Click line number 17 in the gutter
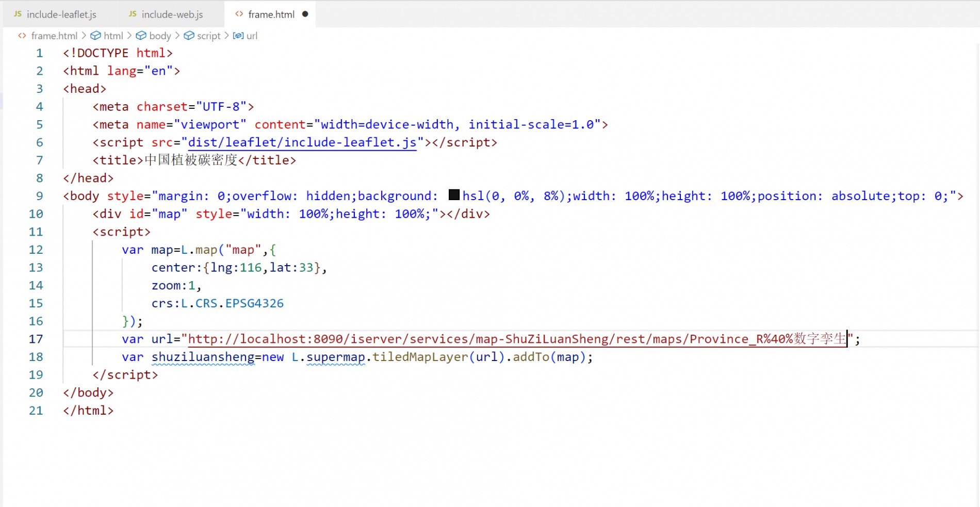This screenshot has width=980, height=507. [x=36, y=339]
